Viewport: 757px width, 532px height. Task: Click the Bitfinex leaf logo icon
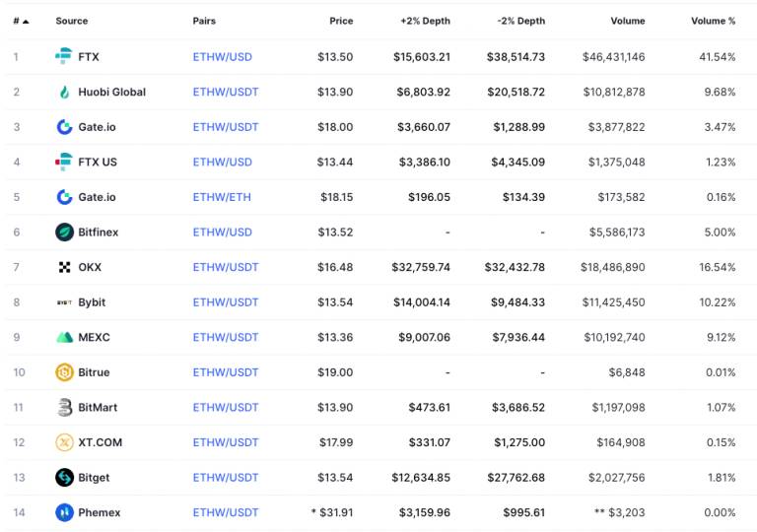coord(64,233)
